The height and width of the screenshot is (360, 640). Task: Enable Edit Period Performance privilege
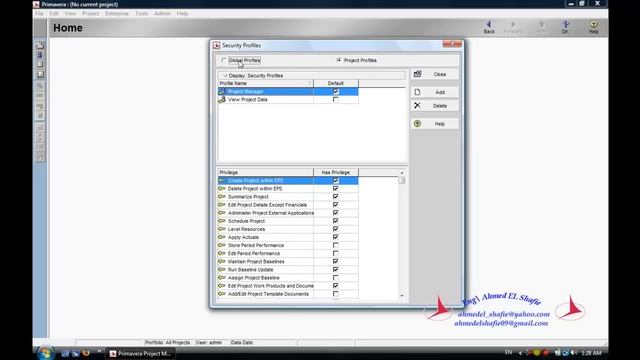[x=336, y=253]
